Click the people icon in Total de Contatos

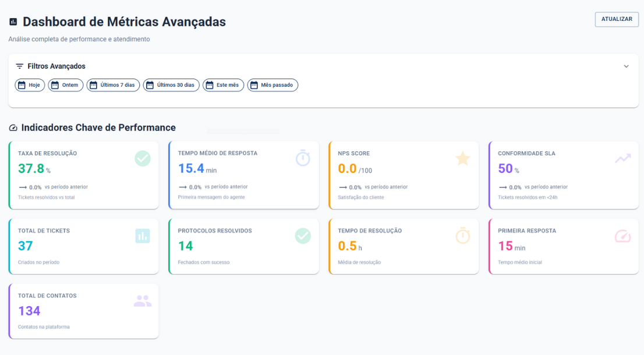tap(143, 301)
